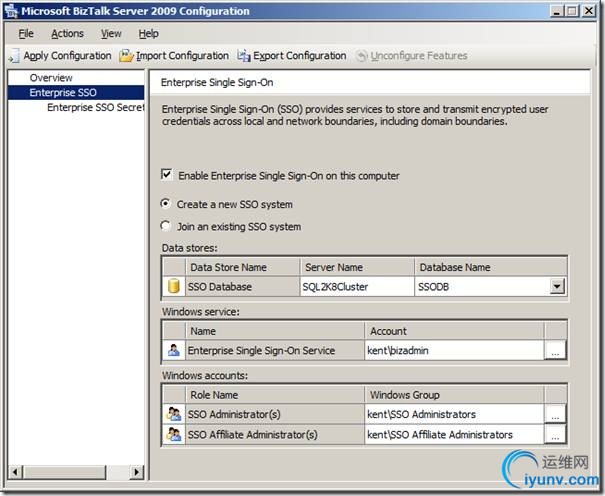605x496 pixels.
Task: Click the tree horizontal scrollbar thumb
Action: click(64, 472)
